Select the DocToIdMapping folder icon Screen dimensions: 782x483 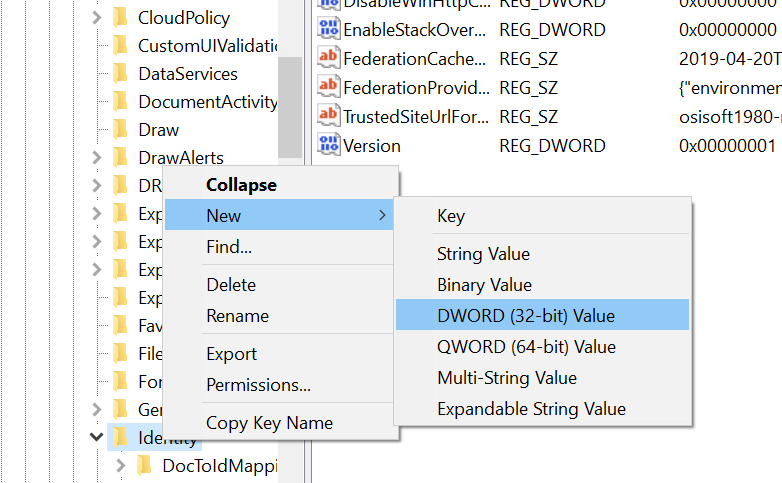click(x=145, y=465)
